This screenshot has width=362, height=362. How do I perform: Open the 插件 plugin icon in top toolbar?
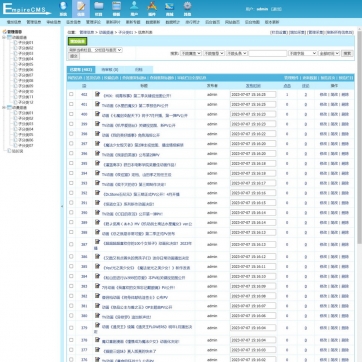[152, 6]
